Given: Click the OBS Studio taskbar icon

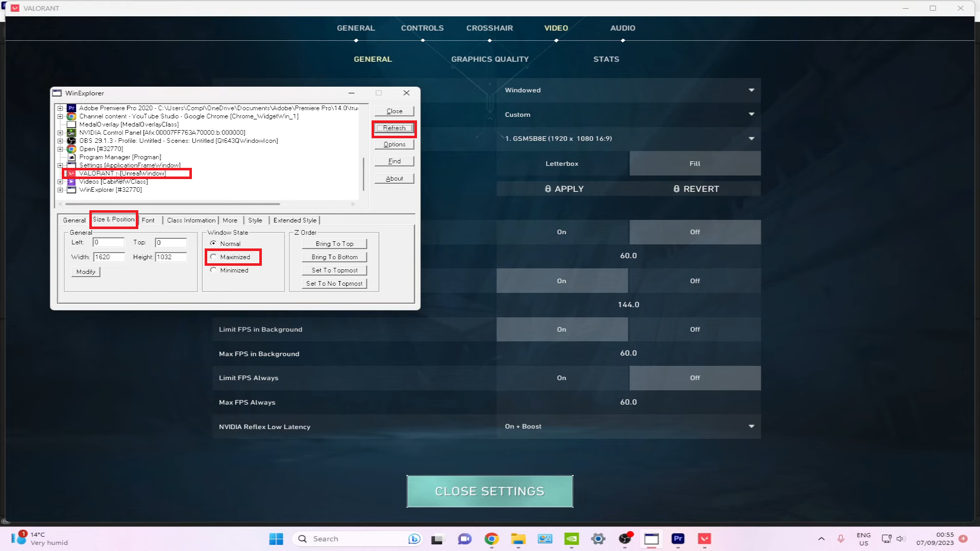Looking at the screenshot, I should [625, 539].
